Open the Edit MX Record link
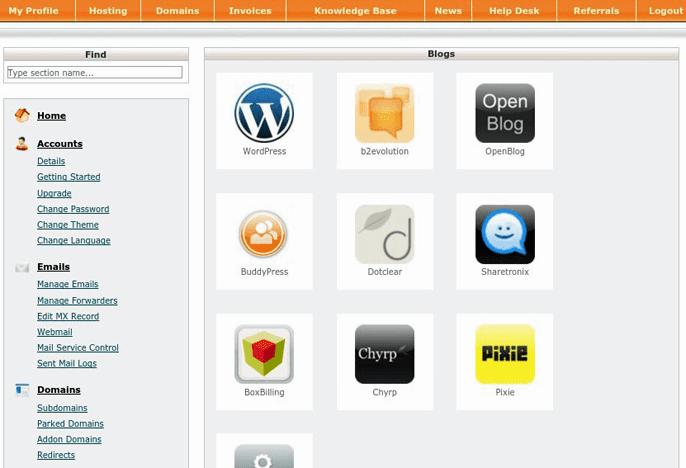This screenshot has height=468, width=686. click(x=68, y=316)
